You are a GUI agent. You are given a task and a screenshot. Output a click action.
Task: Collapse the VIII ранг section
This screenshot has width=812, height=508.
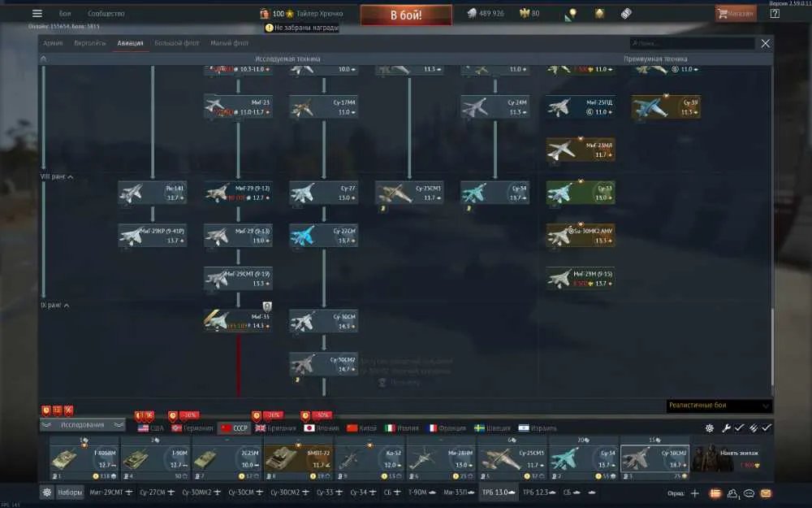(x=57, y=176)
